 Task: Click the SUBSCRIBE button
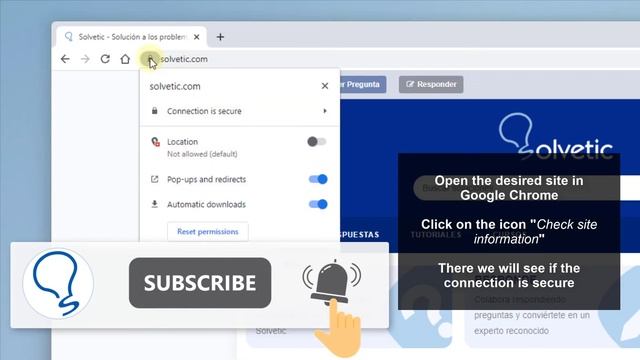coord(200,283)
